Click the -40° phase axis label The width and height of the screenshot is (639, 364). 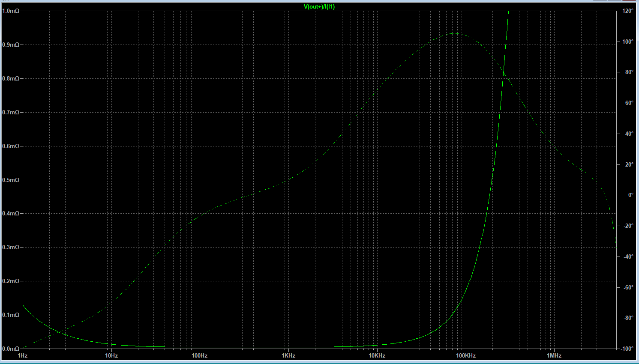tap(628, 257)
